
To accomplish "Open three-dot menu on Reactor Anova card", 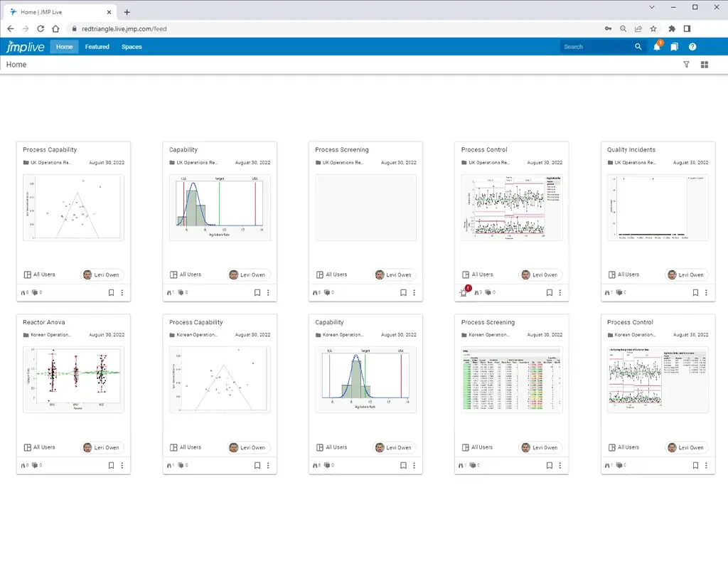I will (122, 466).
